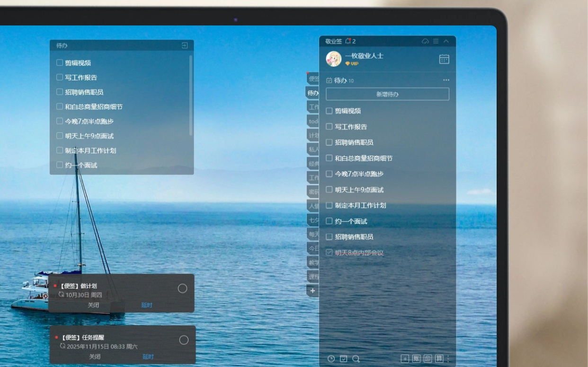
Task: Open the three-dot menu beside 待办
Action: [x=446, y=80]
